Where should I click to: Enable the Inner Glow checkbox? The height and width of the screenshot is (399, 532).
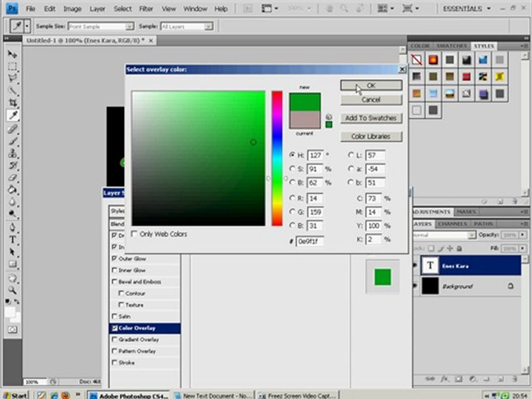(115, 270)
